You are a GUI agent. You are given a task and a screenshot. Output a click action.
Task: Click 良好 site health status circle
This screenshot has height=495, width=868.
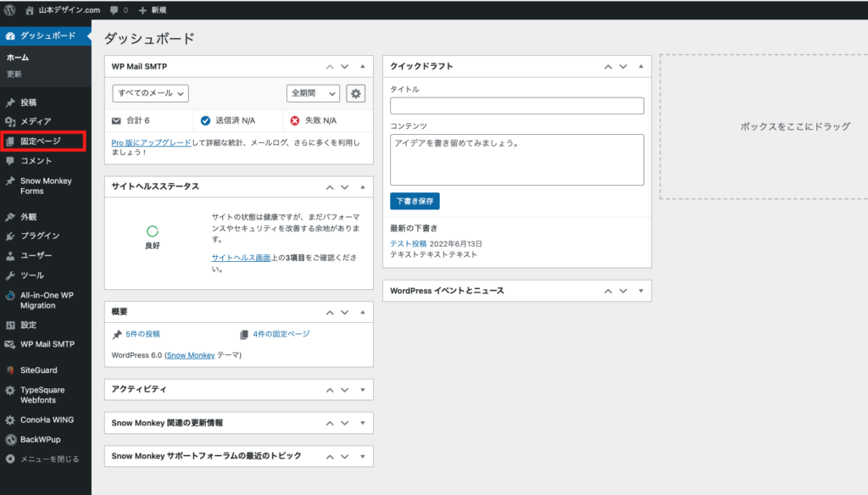(x=153, y=231)
